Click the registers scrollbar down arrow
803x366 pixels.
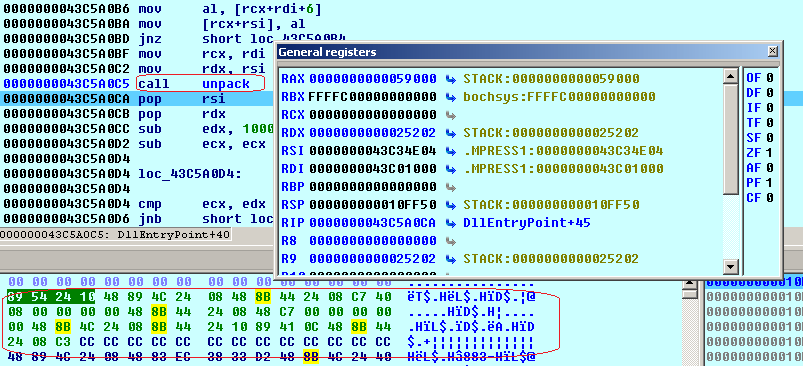[x=731, y=266]
